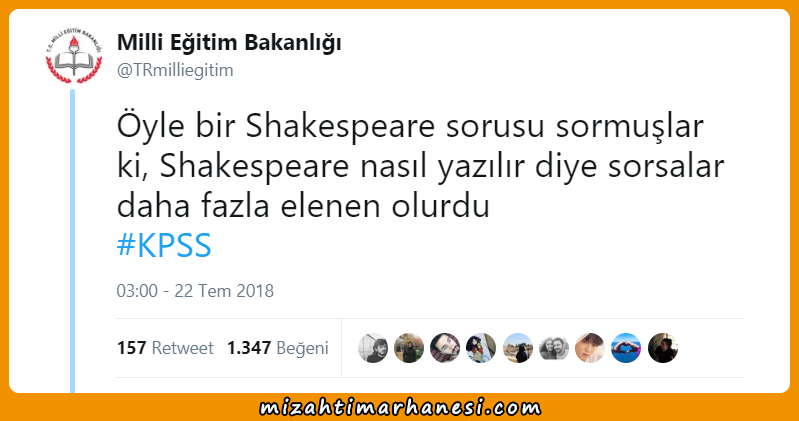Click the mizahtimarhanesi.com watermark
The width and height of the screenshot is (799, 421).
400,408
